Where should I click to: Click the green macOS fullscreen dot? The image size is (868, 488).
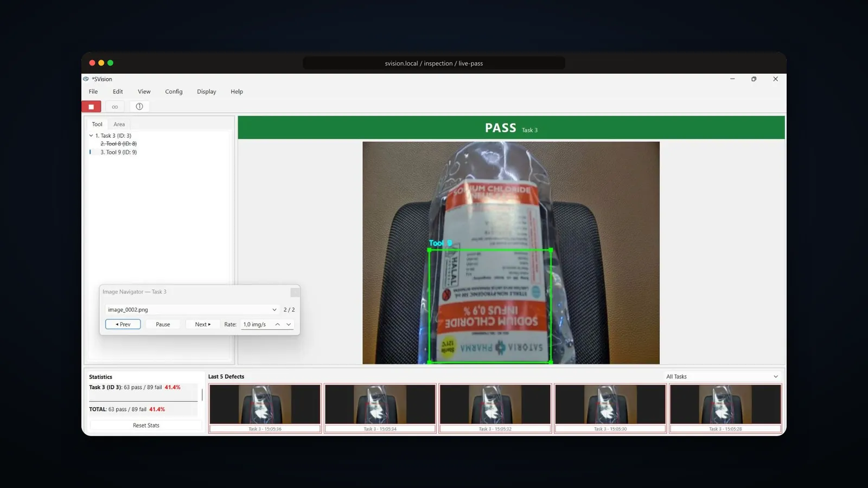(x=111, y=63)
